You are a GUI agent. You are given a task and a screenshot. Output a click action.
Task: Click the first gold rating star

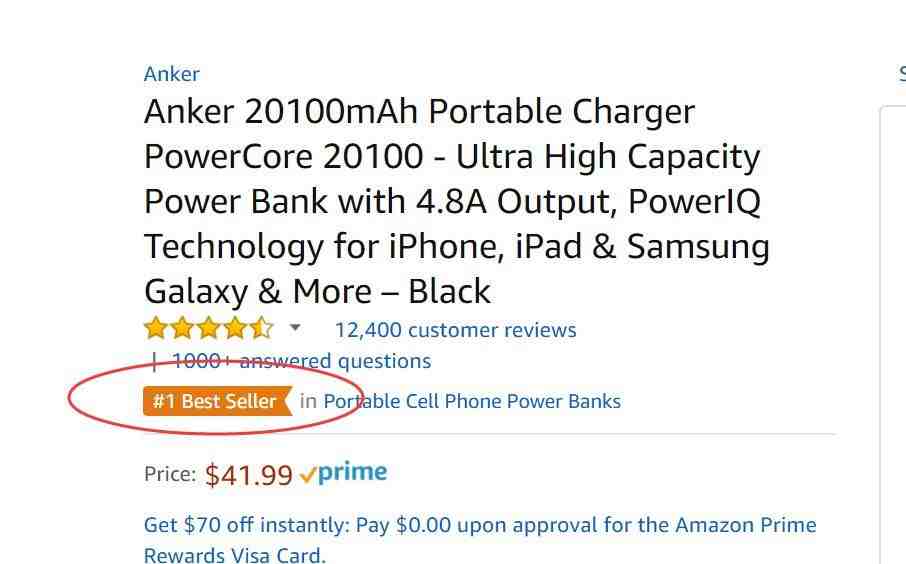[155, 328]
